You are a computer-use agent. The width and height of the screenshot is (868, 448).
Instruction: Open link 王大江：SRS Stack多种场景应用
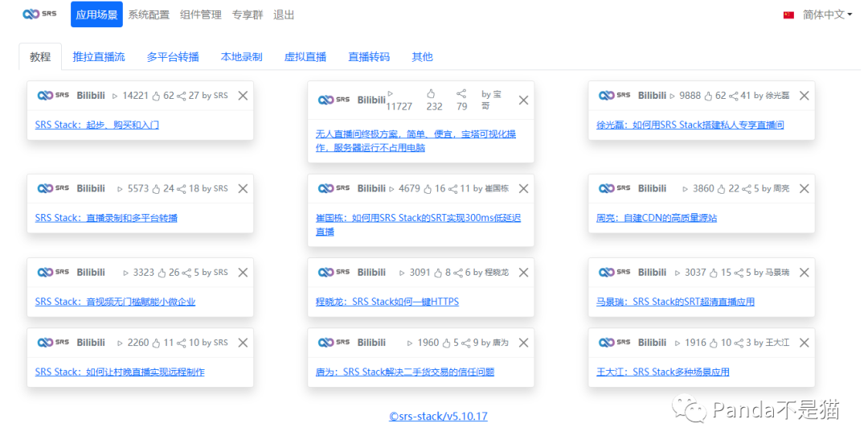pos(662,372)
